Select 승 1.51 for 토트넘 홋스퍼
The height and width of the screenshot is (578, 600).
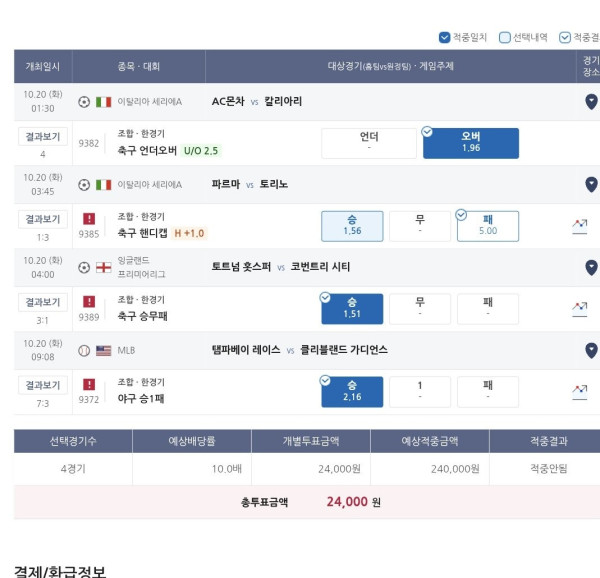(352, 309)
